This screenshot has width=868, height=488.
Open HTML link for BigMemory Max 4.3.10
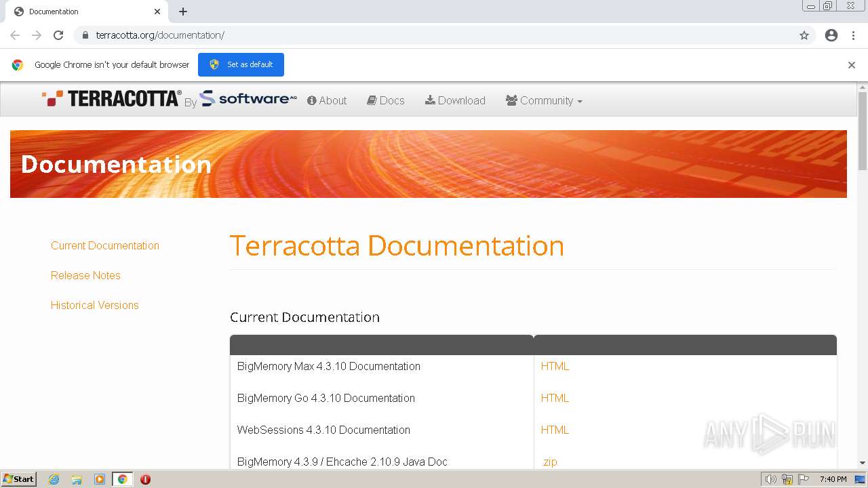[555, 366]
